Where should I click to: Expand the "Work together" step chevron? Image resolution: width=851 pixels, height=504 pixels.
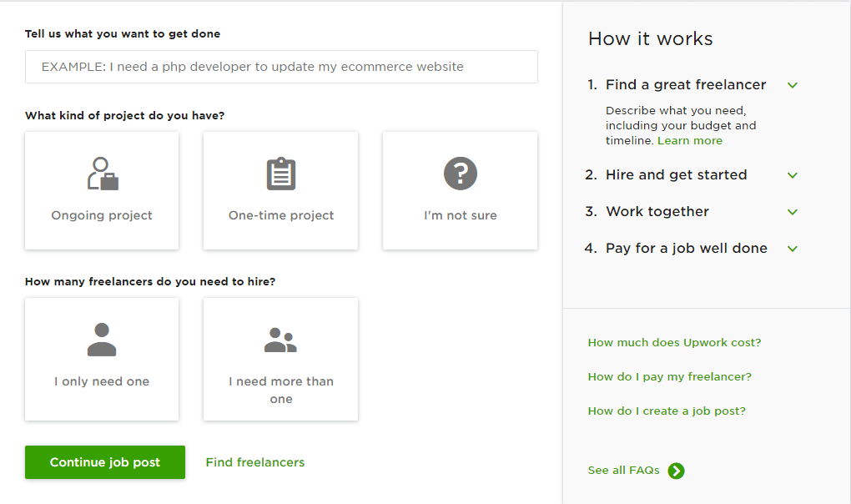coord(793,212)
